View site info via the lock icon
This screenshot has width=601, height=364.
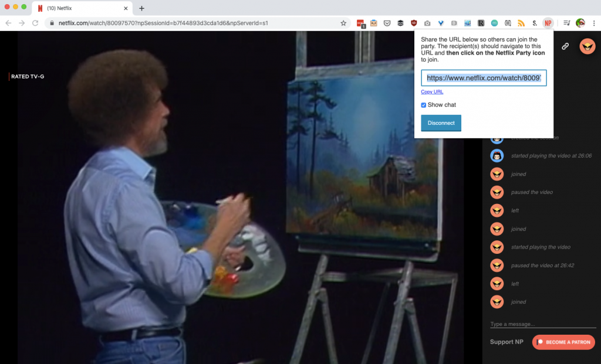(x=52, y=23)
